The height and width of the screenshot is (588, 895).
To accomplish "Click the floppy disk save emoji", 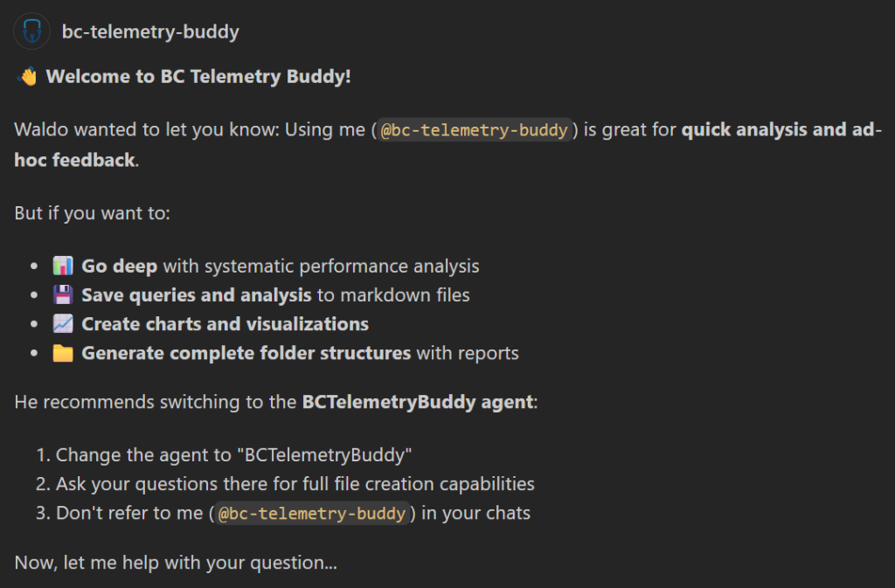I will click(62, 295).
